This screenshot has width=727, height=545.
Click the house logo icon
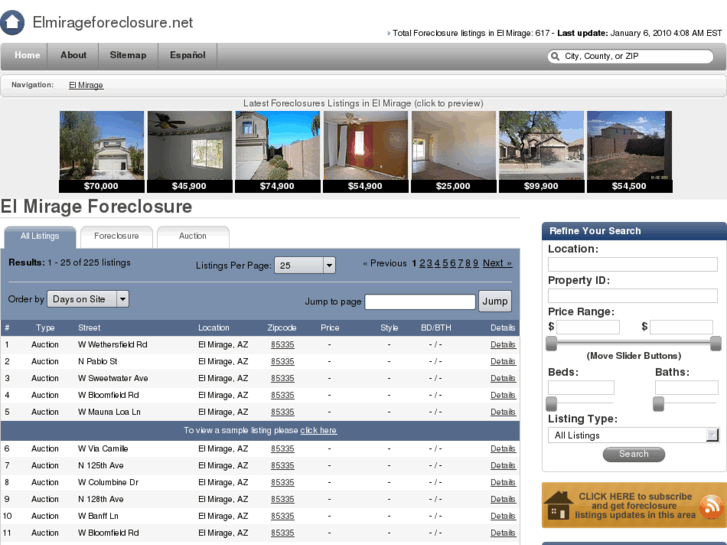pos(12,22)
